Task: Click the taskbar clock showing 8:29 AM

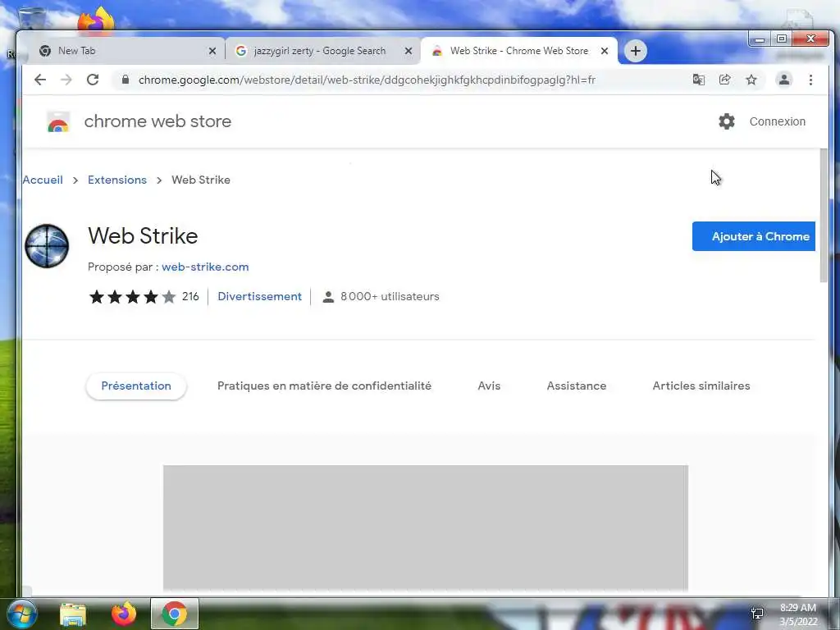Action: (798, 614)
